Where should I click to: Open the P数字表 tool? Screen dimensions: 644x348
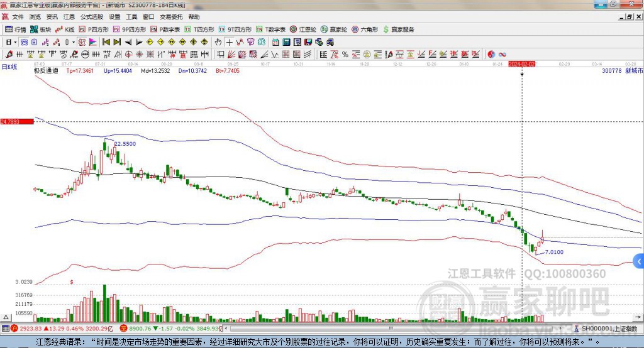165,30
